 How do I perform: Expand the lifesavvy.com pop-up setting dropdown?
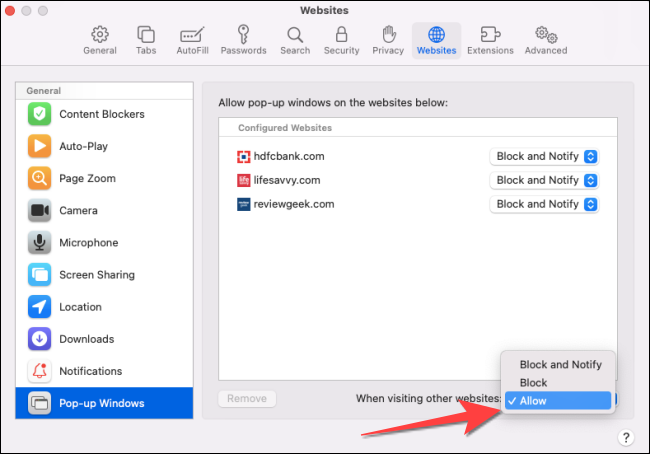(x=545, y=180)
